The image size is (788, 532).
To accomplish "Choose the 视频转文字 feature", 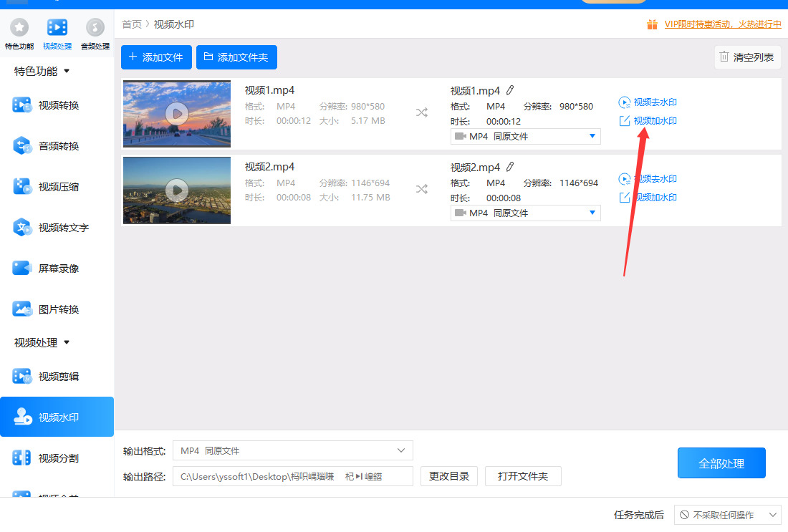I will [51, 228].
